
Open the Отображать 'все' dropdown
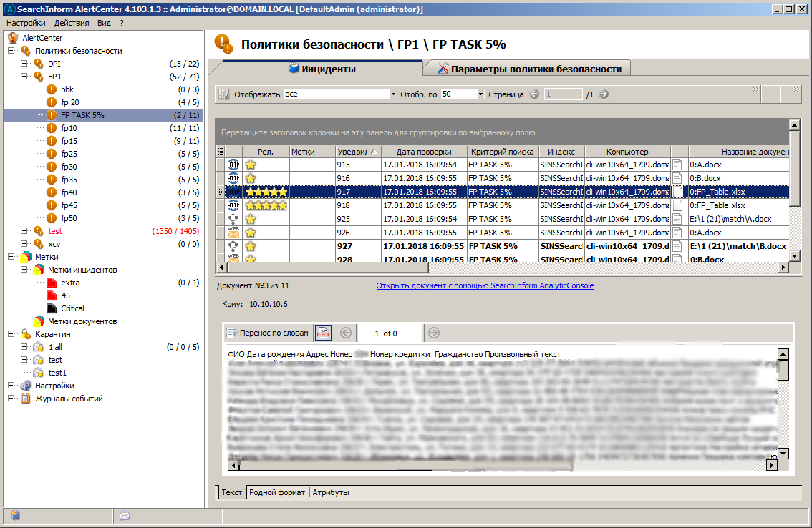point(393,94)
